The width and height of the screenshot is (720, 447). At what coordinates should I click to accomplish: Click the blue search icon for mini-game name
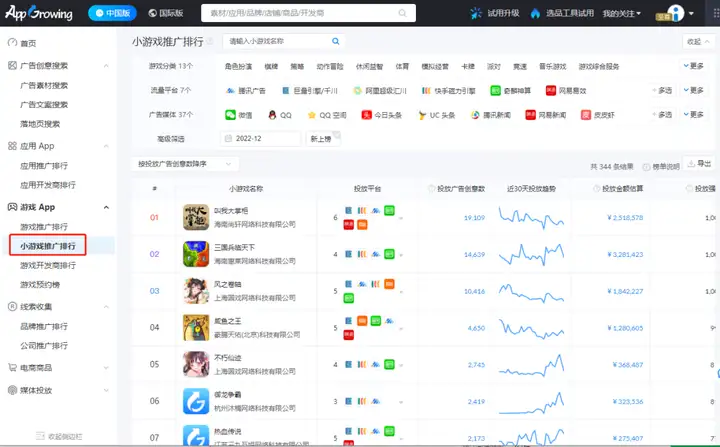[336, 41]
